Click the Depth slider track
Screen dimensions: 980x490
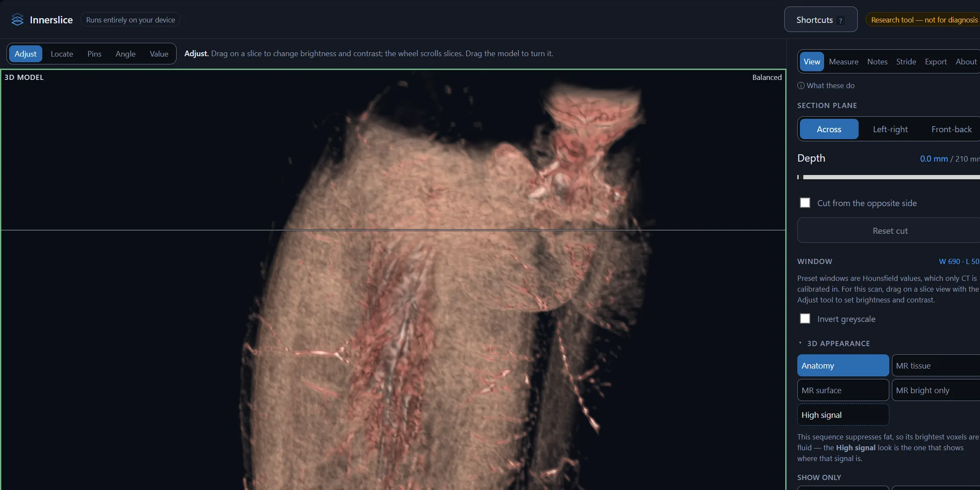coord(888,177)
